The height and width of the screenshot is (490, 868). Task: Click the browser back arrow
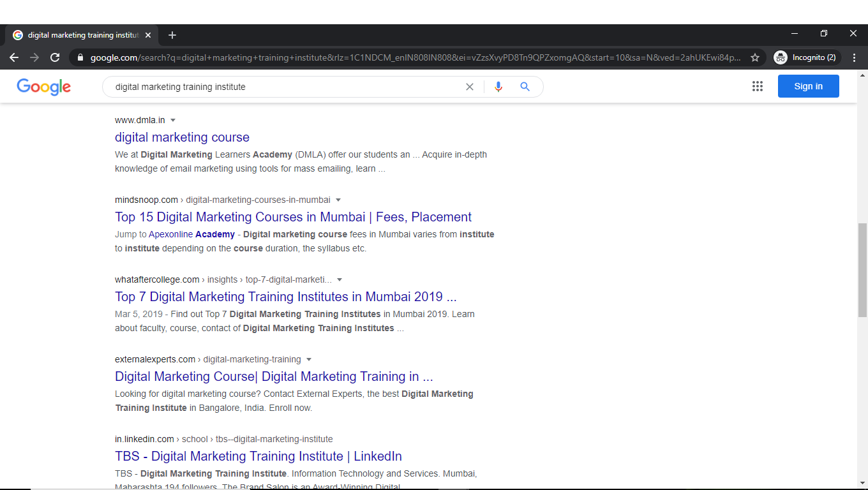(14, 57)
